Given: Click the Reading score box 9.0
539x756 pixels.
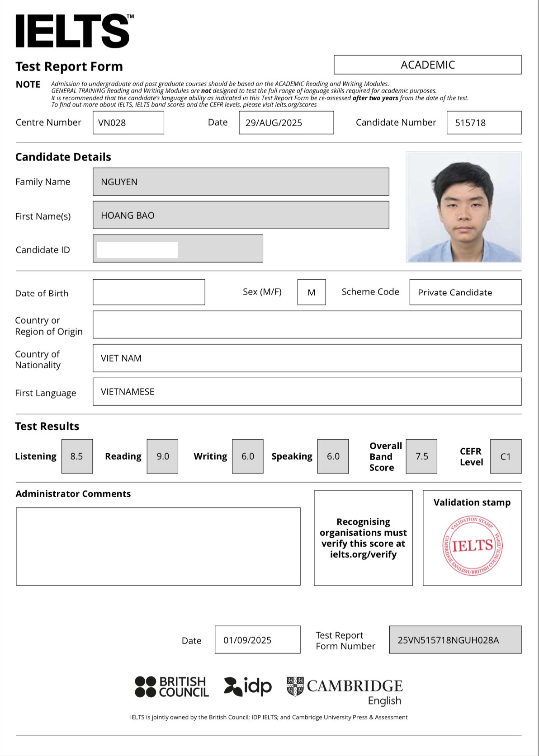Looking at the screenshot, I should [x=162, y=456].
